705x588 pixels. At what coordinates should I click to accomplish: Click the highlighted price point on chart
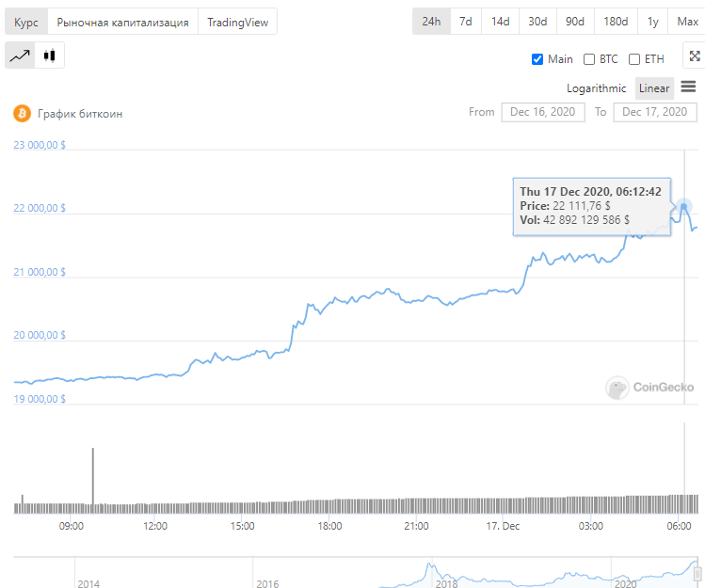point(684,206)
